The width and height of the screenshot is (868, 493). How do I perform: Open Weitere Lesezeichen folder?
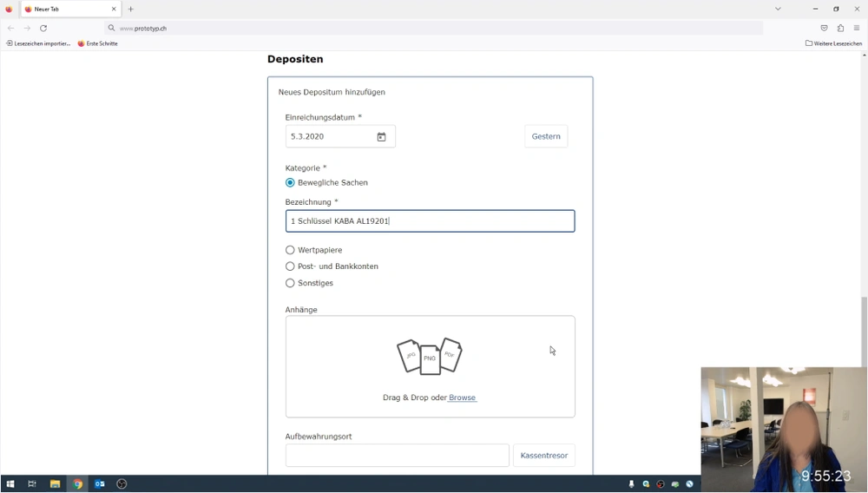tap(833, 43)
